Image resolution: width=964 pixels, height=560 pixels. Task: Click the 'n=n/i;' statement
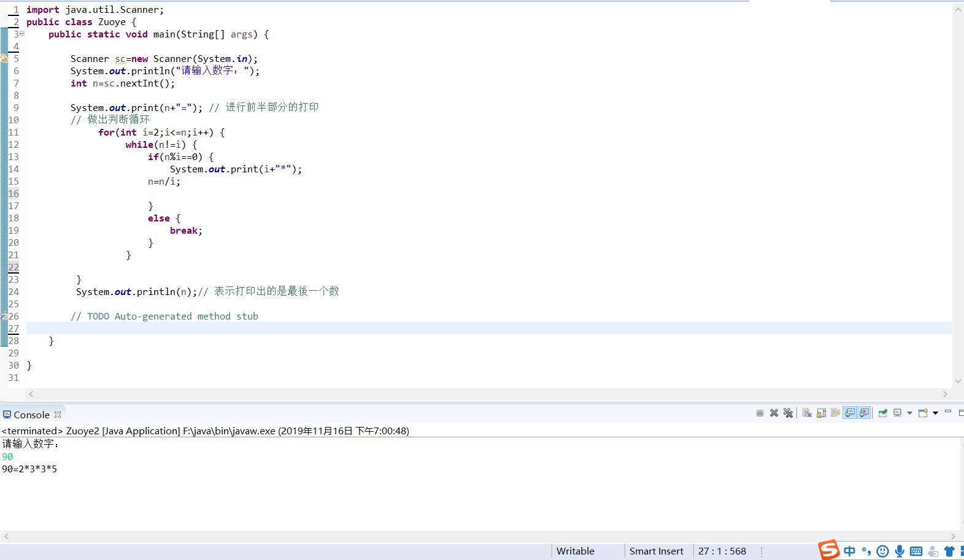click(x=164, y=181)
